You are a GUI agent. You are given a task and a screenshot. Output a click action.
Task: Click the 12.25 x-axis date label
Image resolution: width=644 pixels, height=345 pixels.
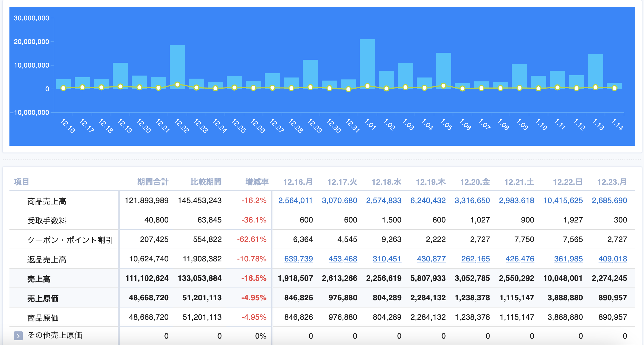pos(239,126)
